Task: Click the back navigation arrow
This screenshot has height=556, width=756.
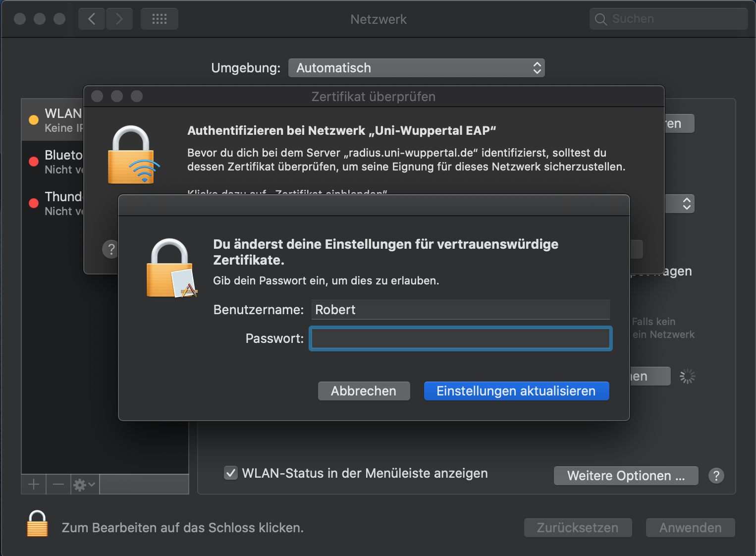Action: tap(92, 19)
